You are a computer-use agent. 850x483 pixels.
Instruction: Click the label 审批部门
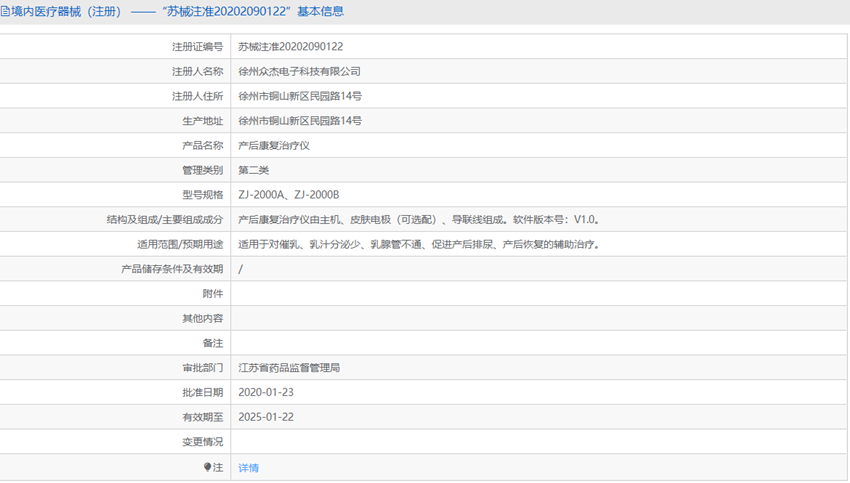pyautogui.click(x=202, y=368)
